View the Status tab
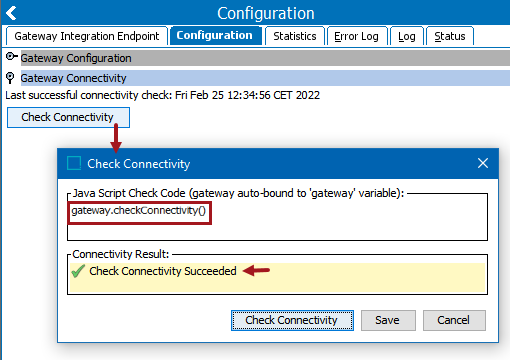Screen dimensions: 510x360 [450, 36]
